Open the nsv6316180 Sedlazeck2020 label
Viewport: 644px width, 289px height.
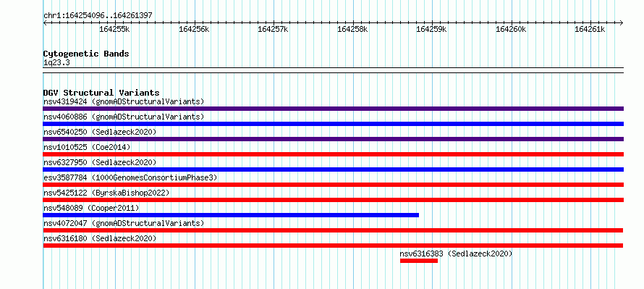point(100,238)
